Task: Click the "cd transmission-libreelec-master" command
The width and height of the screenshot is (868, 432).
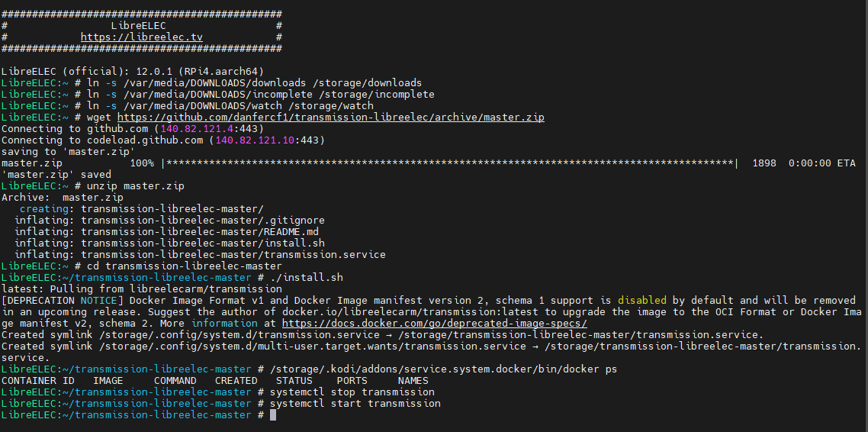Action: click(x=184, y=266)
